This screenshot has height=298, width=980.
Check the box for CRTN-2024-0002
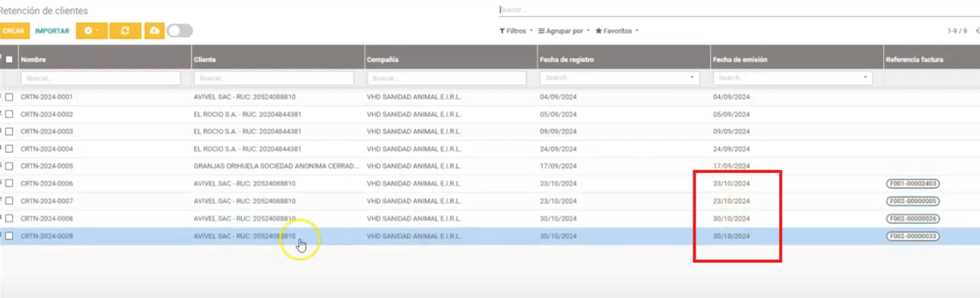tap(9, 114)
